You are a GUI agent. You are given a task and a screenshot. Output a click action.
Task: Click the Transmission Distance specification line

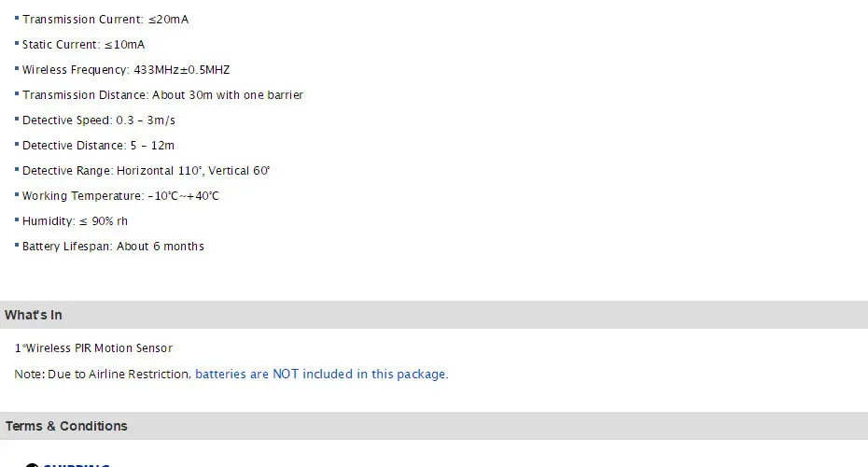[x=162, y=95]
